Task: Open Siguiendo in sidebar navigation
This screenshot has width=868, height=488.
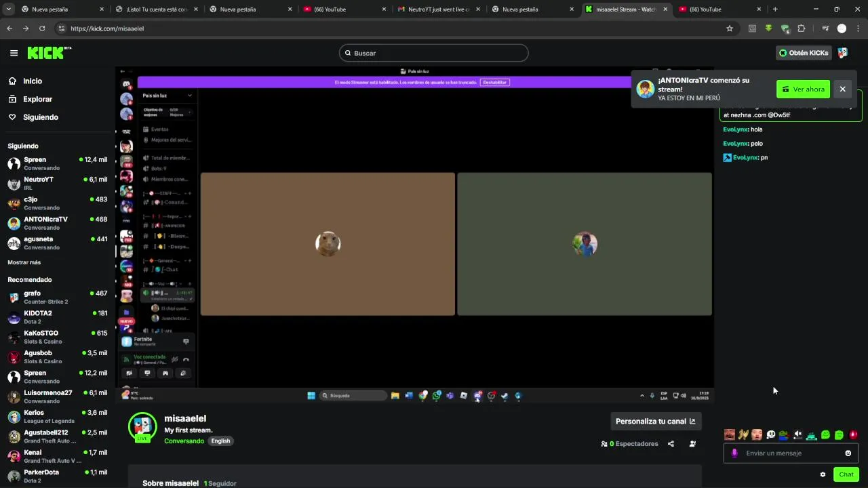Action: click(x=41, y=117)
